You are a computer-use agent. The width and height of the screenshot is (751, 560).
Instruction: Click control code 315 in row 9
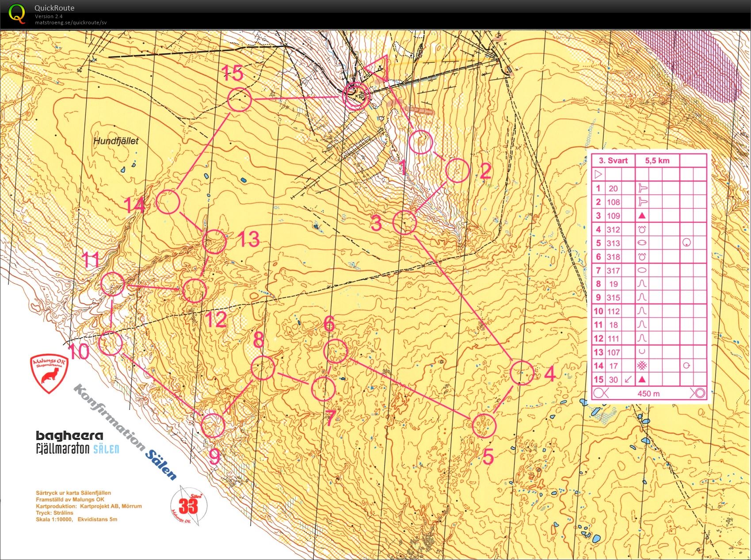[614, 297]
